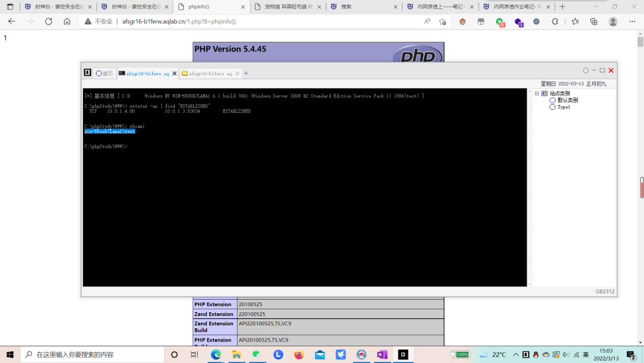Add this page to favorites
Viewport: 644px width, 363px height.
click(442, 21)
